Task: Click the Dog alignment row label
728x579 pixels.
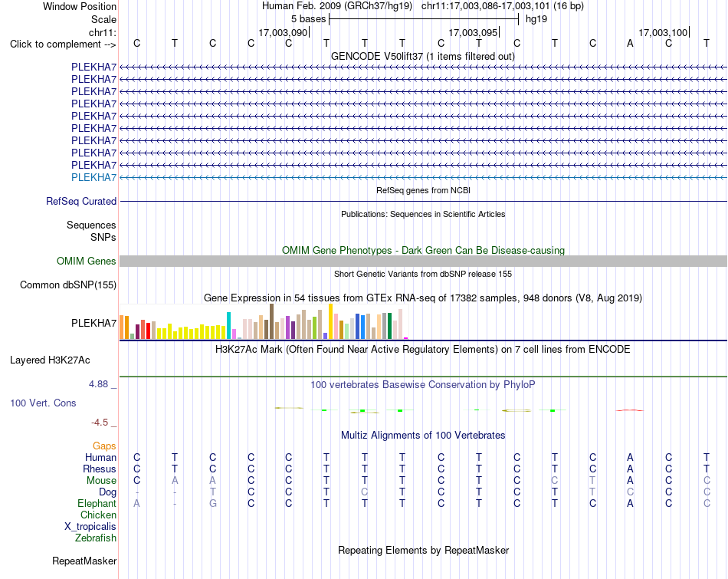Action: (107, 492)
